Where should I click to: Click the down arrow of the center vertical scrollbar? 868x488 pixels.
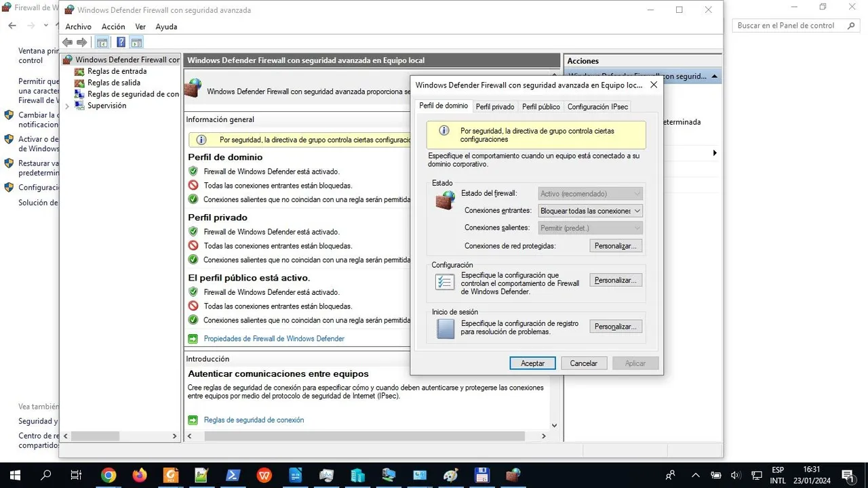pyautogui.click(x=554, y=425)
